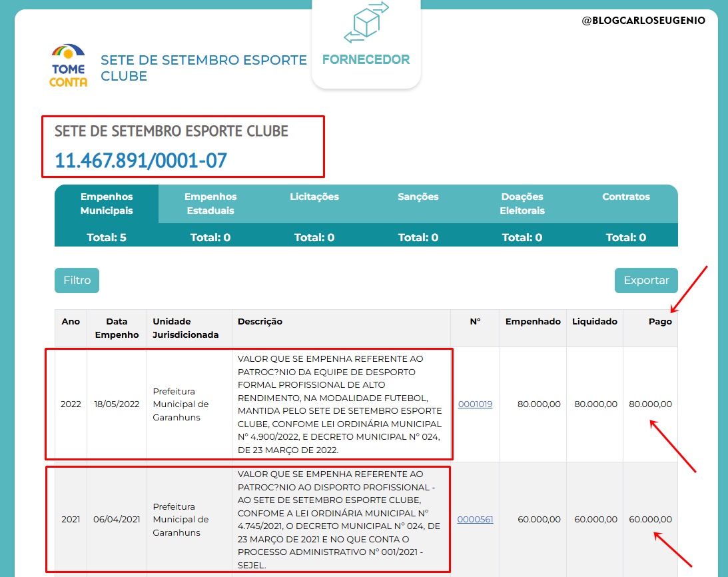Image resolution: width=728 pixels, height=577 pixels.
Task: Click the Fornecedor box icon
Action: point(366,23)
